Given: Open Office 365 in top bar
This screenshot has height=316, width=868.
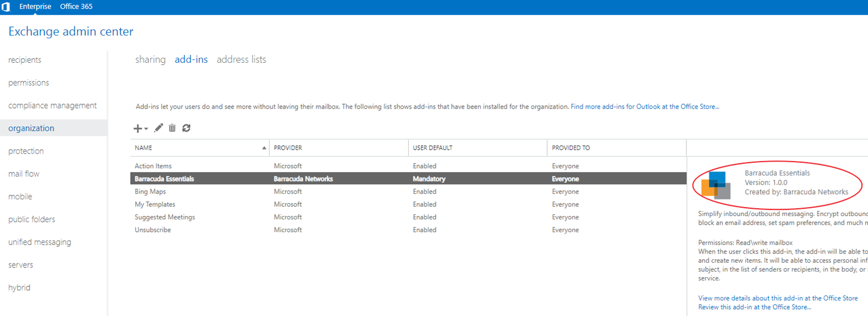Looking at the screenshot, I should pos(76,6).
